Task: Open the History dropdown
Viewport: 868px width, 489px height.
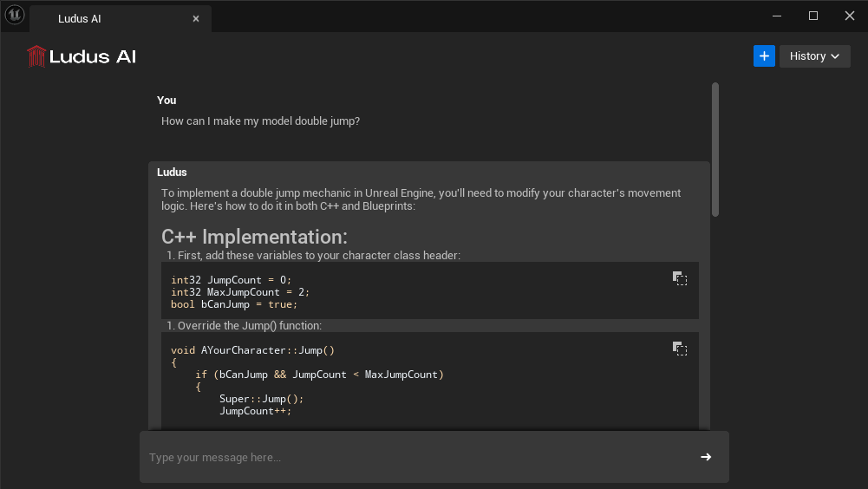Action: point(814,56)
